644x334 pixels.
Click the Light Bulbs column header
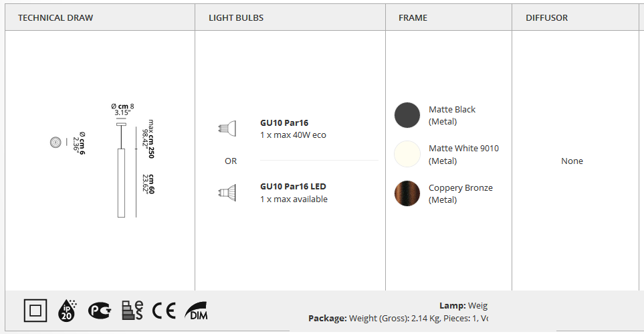(x=236, y=17)
